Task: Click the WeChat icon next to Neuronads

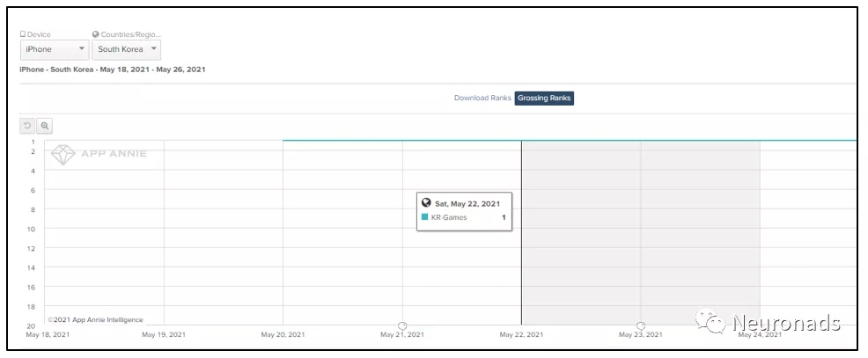Action: 712,323
